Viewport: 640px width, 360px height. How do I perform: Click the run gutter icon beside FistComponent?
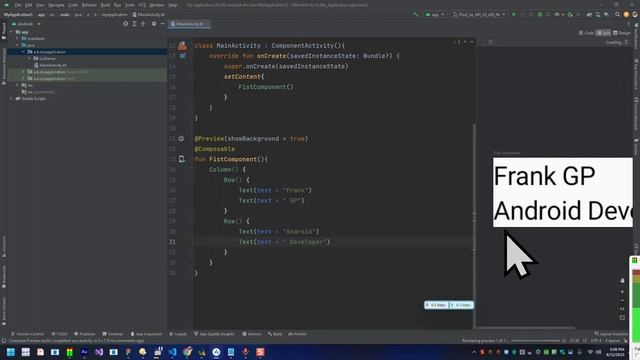tap(182, 159)
